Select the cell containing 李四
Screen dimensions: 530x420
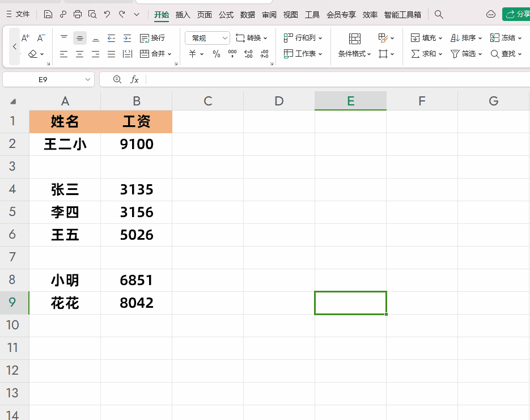[65, 212]
